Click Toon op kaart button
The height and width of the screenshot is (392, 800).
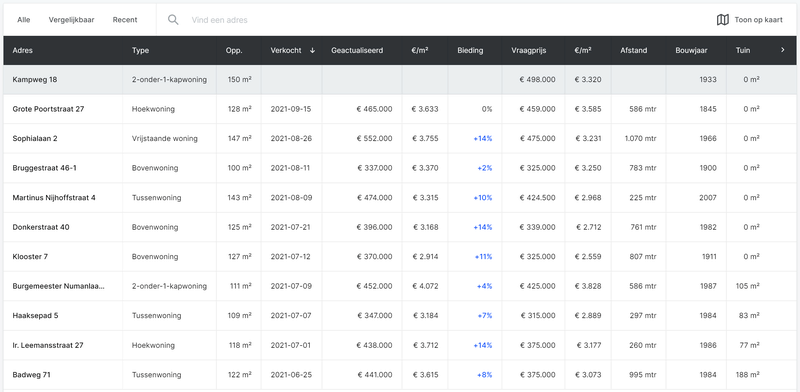pyautogui.click(x=749, y=20)
